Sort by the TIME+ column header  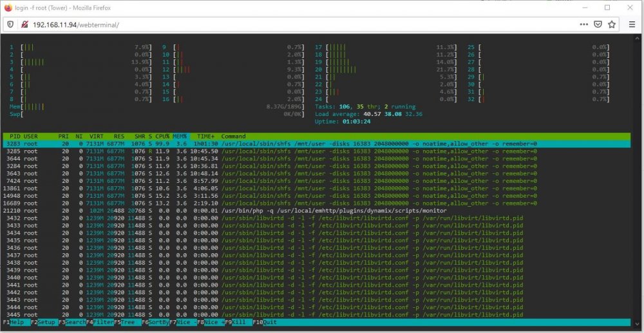(206, 137)
